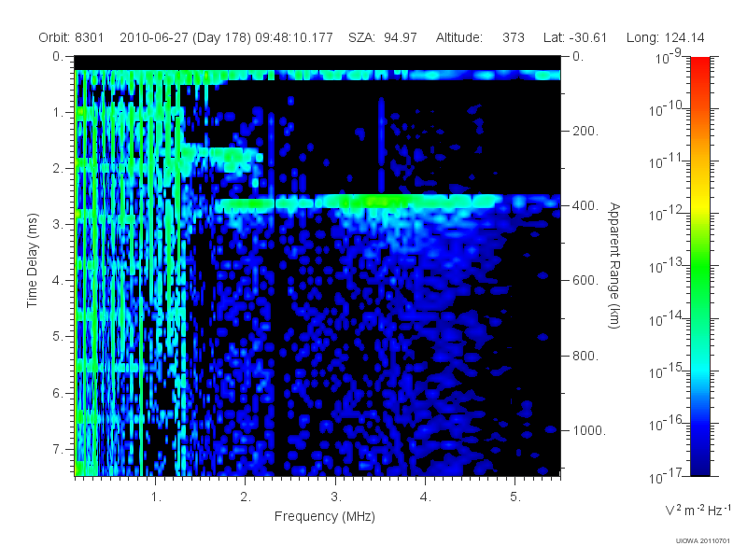Click the 200. apparent range tick label
The width and height of the screenshot is (747, 560).
click(x=585, y=131)
